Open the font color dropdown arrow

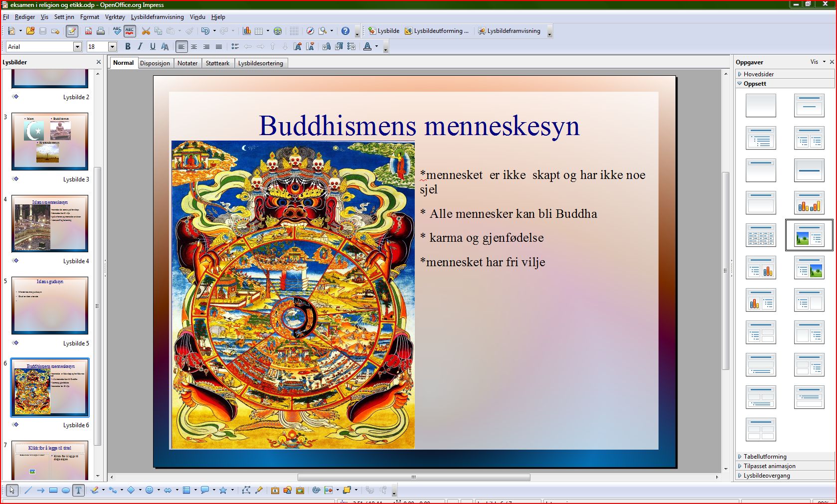pos(376,46)
